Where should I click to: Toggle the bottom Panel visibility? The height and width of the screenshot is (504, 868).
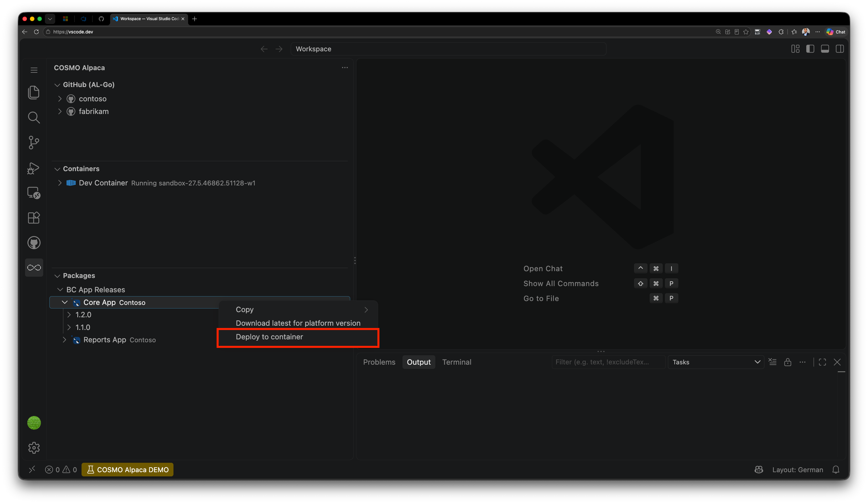824,49
